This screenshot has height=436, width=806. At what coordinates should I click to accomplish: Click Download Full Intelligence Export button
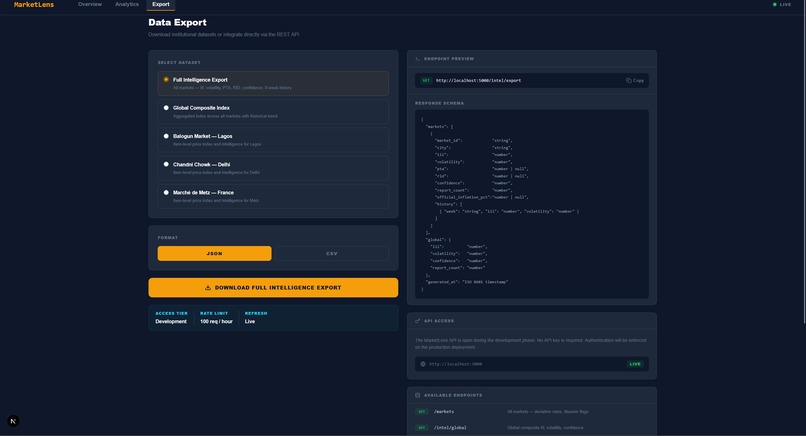click(x=273, y=287)
